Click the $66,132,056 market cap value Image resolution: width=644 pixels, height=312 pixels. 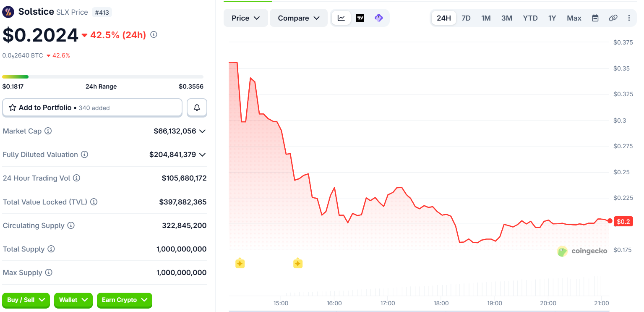[175, 131]
